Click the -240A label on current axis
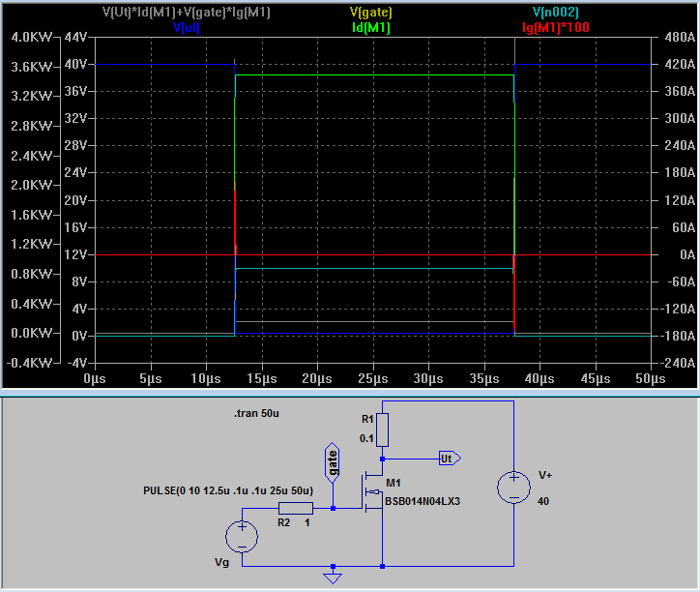 (x=678, y=363)
